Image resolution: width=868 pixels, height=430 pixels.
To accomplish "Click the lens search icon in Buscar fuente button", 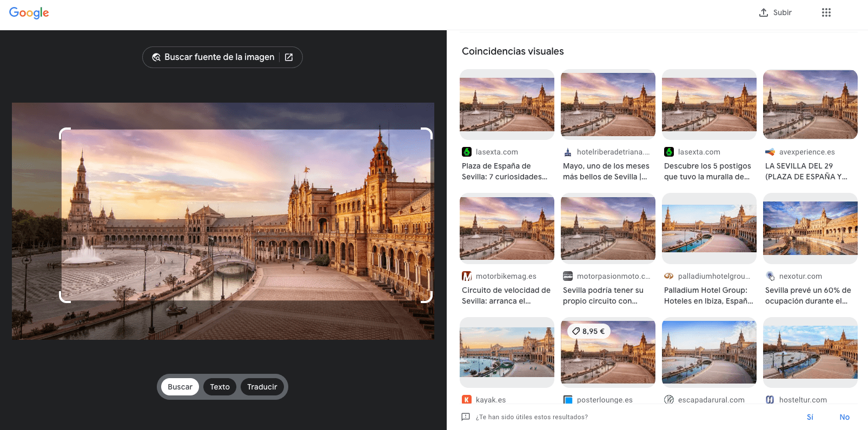I will 156,57.
